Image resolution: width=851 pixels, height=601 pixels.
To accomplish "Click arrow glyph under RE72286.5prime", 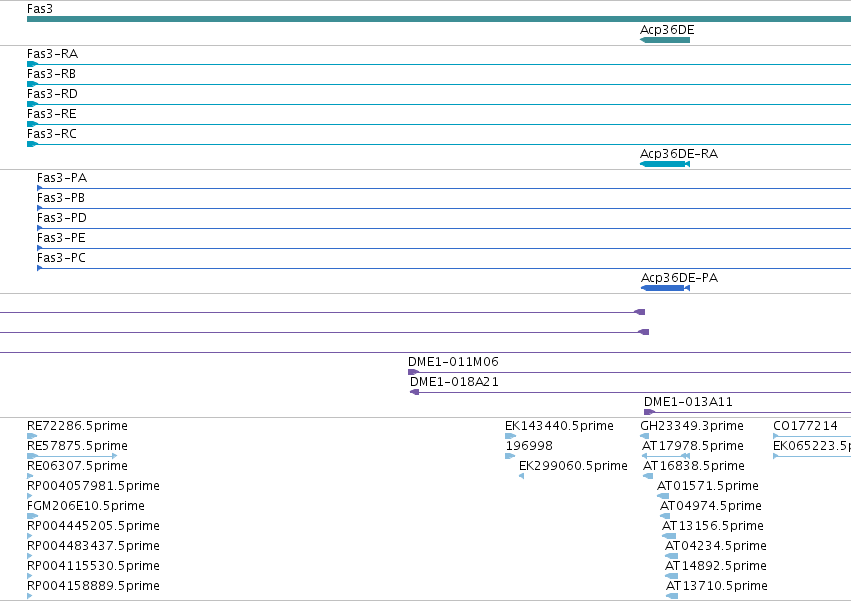I will pos(32,436).
